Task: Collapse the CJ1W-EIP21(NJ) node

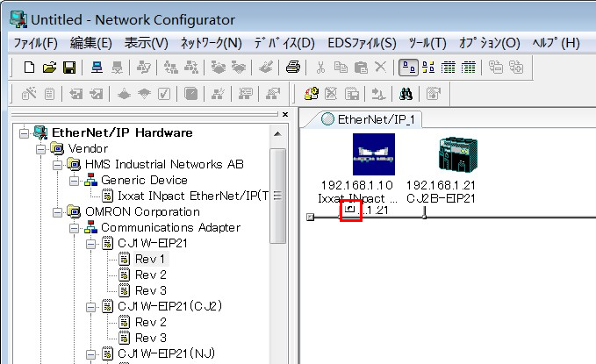Action: (90, 354)
